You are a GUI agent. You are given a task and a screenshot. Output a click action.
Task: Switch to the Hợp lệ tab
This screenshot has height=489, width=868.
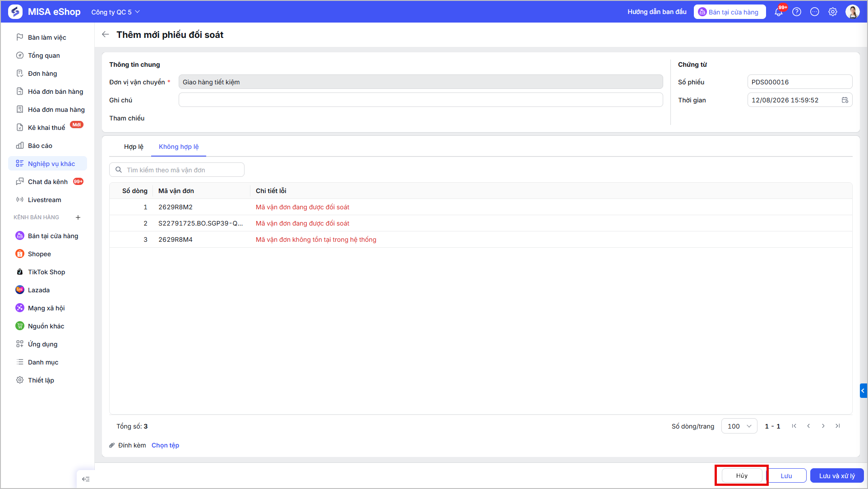coord(134,147)
